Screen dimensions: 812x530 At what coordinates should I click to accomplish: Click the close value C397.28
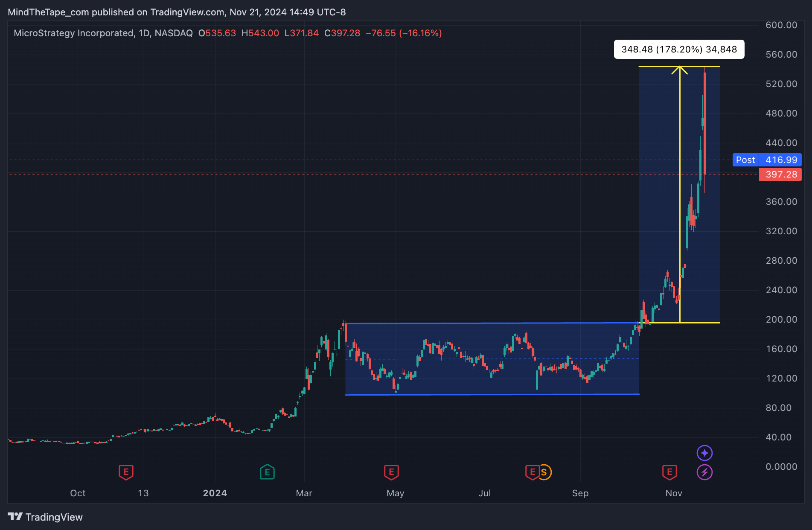[x=342, y=33]
